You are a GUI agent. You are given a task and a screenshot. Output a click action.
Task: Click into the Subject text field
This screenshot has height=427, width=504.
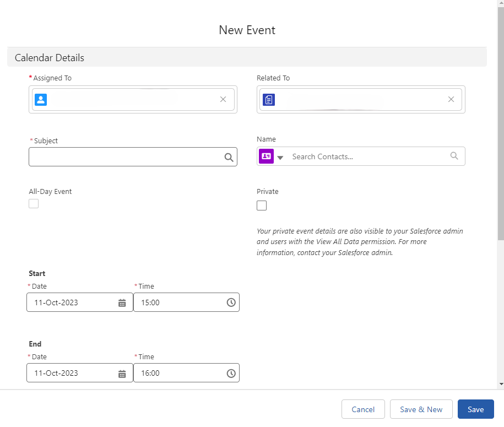coord(133,157)
